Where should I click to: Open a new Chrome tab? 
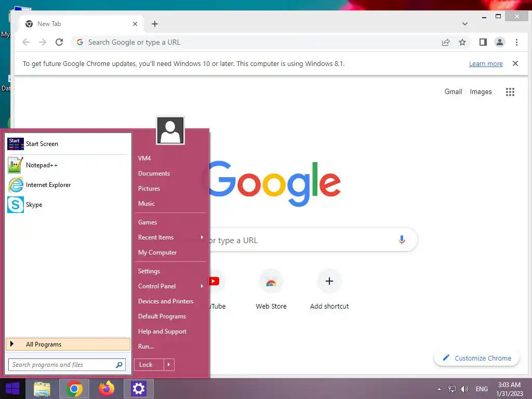155,24
